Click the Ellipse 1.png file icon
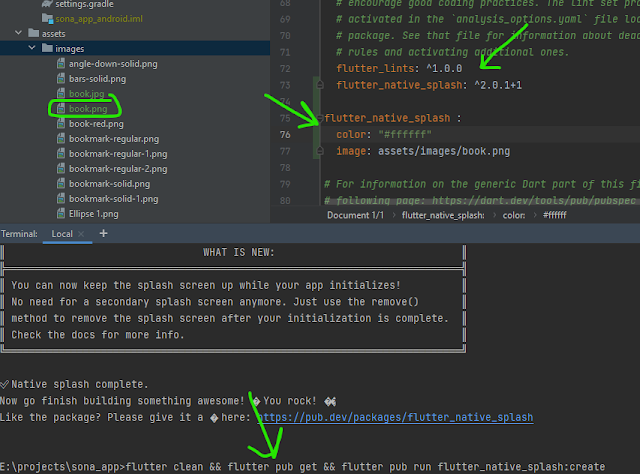The image size is (640, 474). [61, 214]
